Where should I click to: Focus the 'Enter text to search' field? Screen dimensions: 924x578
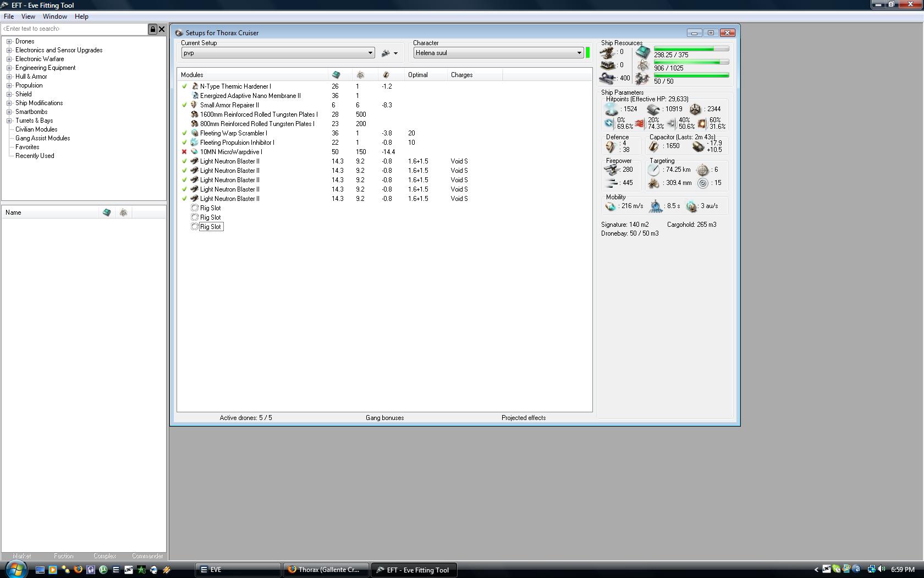pyautogui.click(x=75, y=29)
